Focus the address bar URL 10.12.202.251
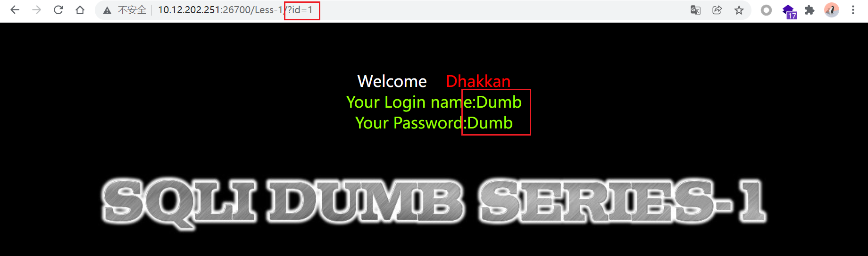The width and height of the screenshot is (868, 256). [x=189, y=10]
